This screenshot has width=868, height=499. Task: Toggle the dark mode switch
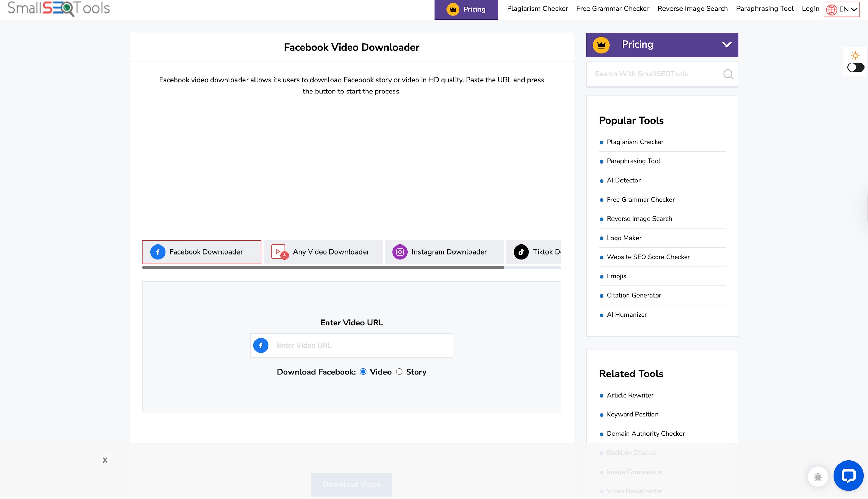[x=855, y=67]
